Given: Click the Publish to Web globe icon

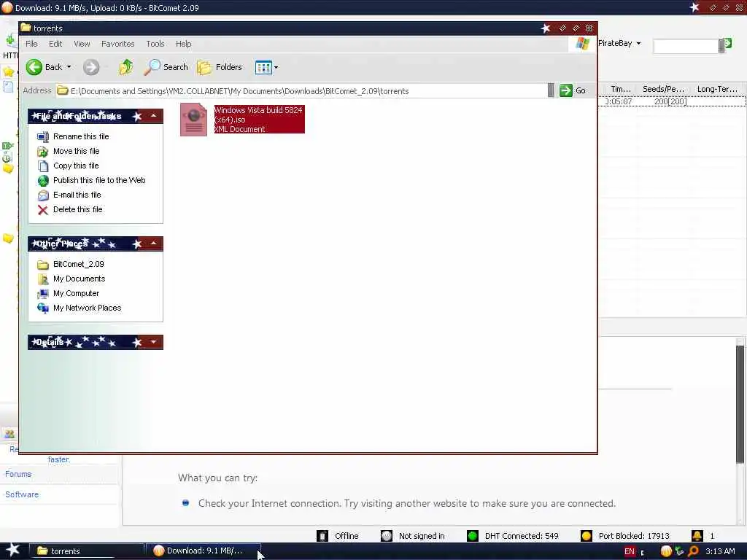Looking at the screenshot, I should (x=43, y=181).
